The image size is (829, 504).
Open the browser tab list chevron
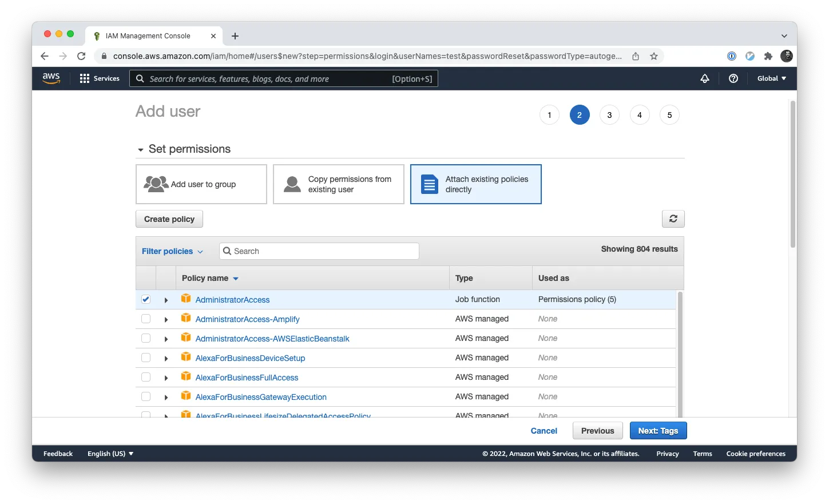784,36
